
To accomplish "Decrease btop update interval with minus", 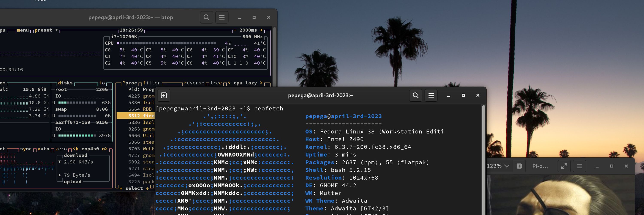I will (235, 30).
